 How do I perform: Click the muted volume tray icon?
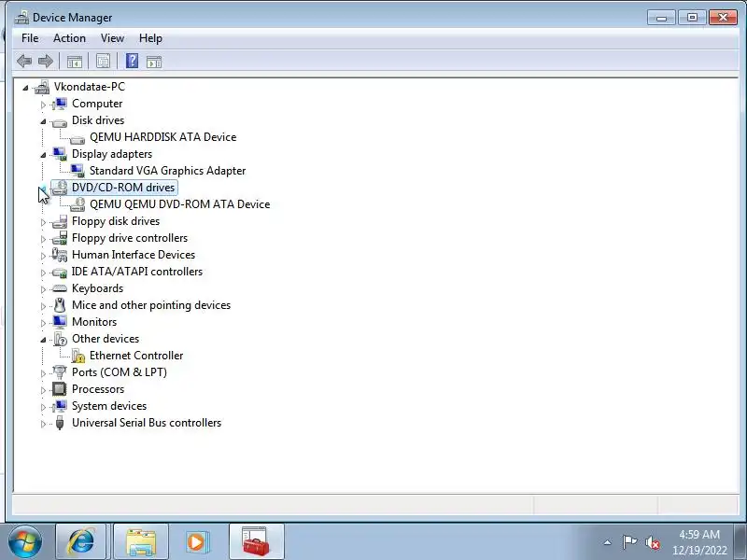point(652,542)
